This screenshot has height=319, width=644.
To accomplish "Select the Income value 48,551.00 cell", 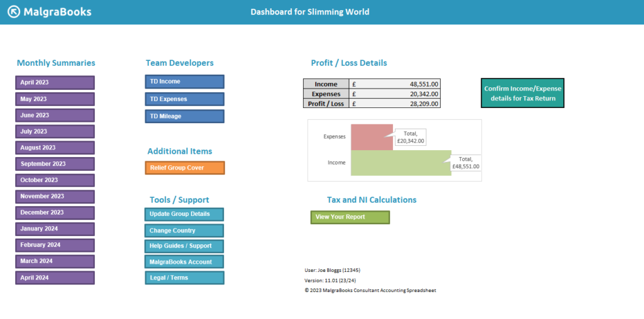I will [x=395, y=84].
